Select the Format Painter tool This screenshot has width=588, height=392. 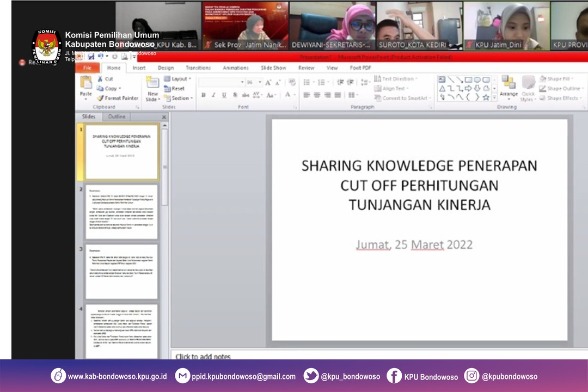pos(117,99)
